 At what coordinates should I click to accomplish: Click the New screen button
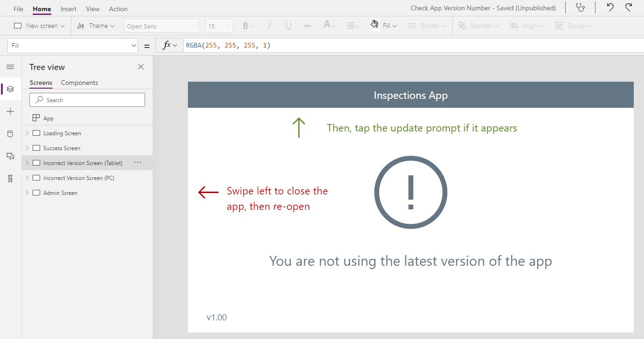point(39,26)
